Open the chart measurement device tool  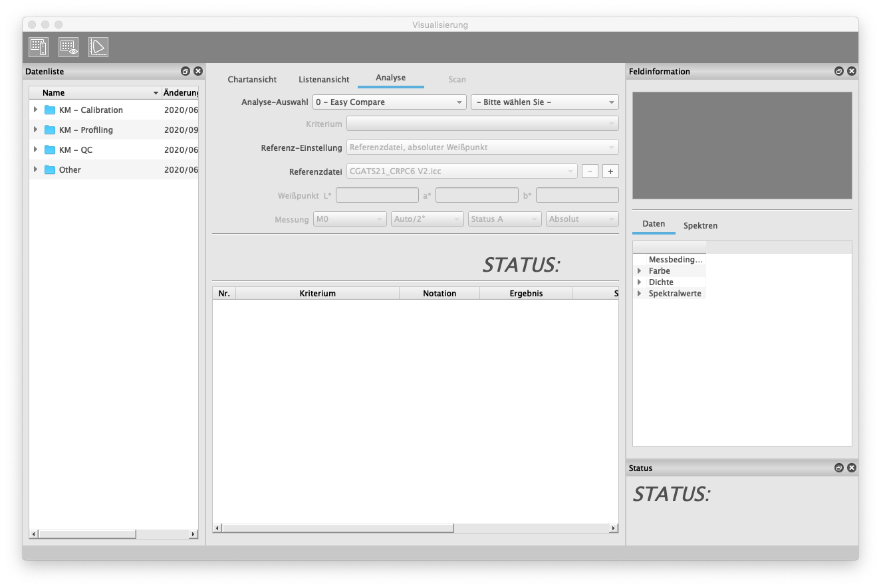(x=39, y=47)
